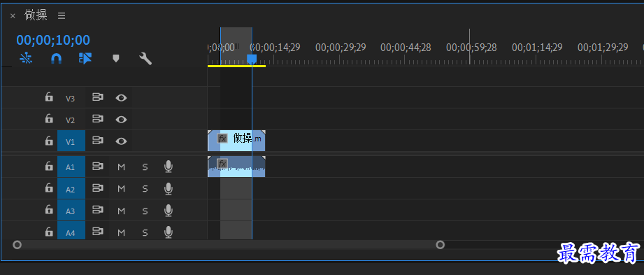The width and height of the screenshot is (644, 275).
Task: Toggle sync lock on A1
Action: 98,167
